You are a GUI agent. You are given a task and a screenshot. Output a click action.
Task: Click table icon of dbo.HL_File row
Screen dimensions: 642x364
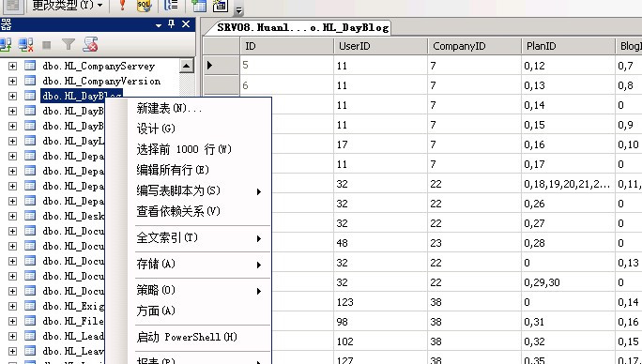pyautogui.click(x=30, y=321)
